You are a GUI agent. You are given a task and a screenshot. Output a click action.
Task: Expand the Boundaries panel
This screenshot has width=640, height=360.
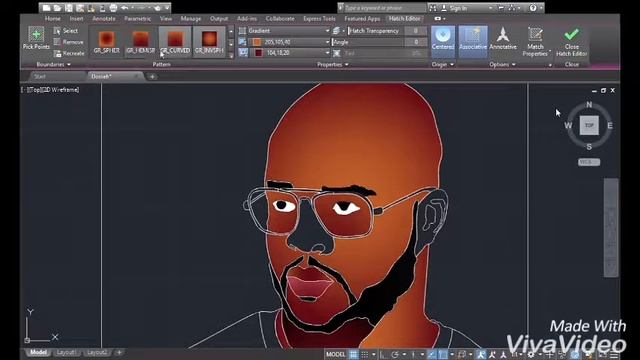[53, 64]
